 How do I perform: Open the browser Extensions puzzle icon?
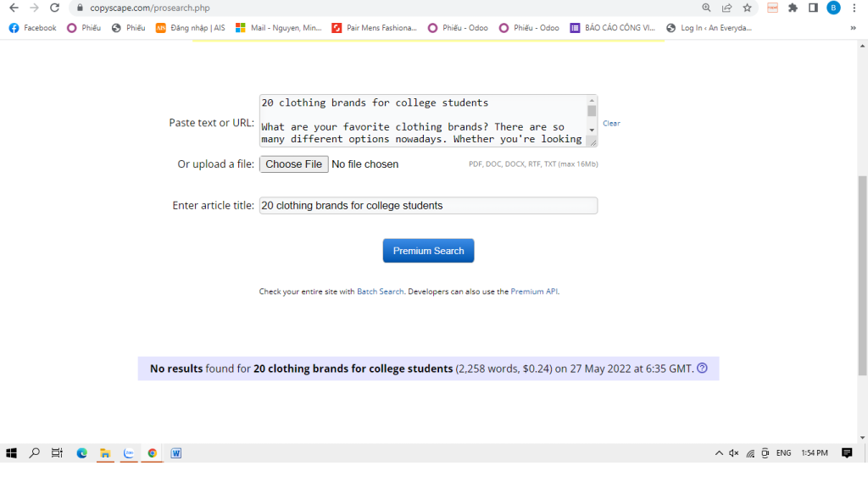click(x=793, y=8)
